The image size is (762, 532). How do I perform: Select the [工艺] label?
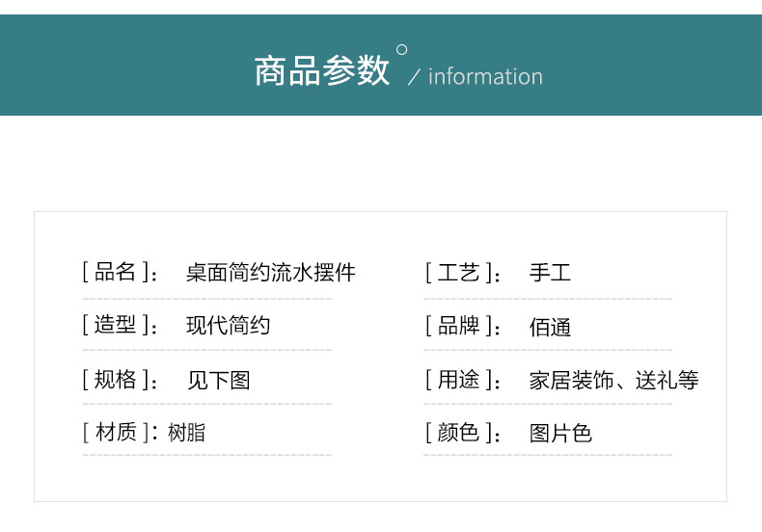click(x=459, y=273)
